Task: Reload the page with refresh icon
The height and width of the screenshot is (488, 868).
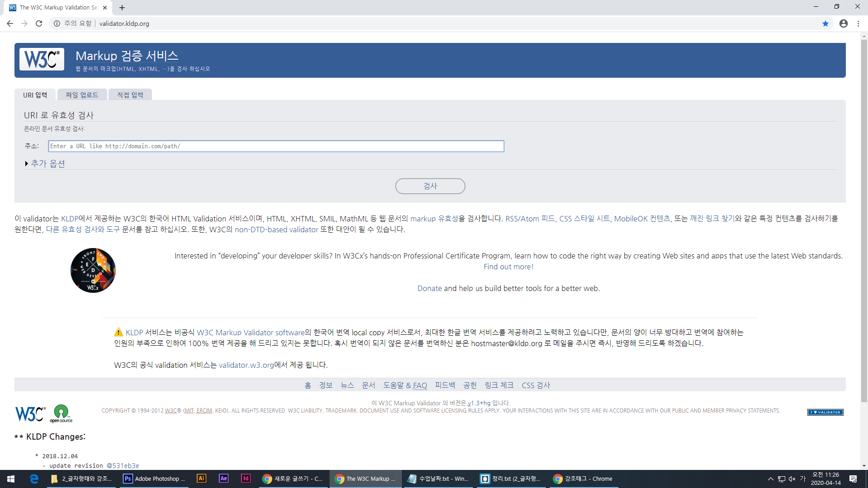Action: (x=39, y=23)
